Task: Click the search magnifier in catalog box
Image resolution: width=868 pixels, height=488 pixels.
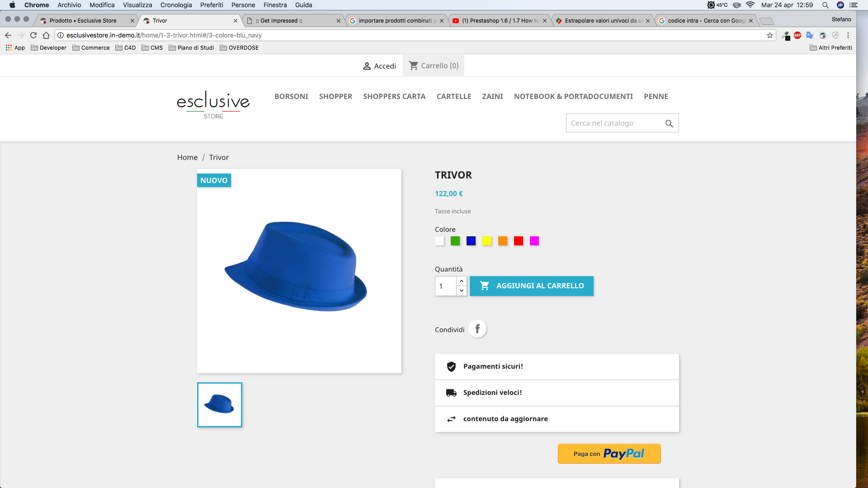Action: point(669,123)
